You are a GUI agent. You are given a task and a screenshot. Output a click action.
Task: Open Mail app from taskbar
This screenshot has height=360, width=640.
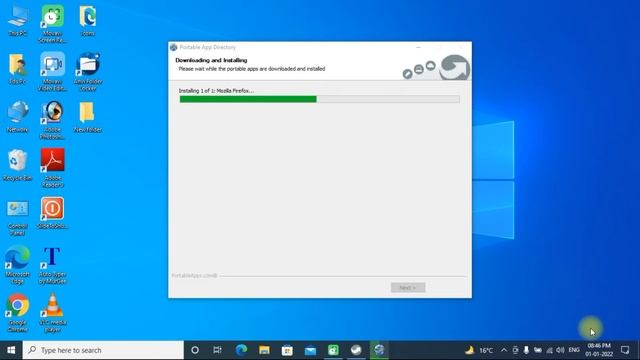pyautogui.click(x=310, y=350)
